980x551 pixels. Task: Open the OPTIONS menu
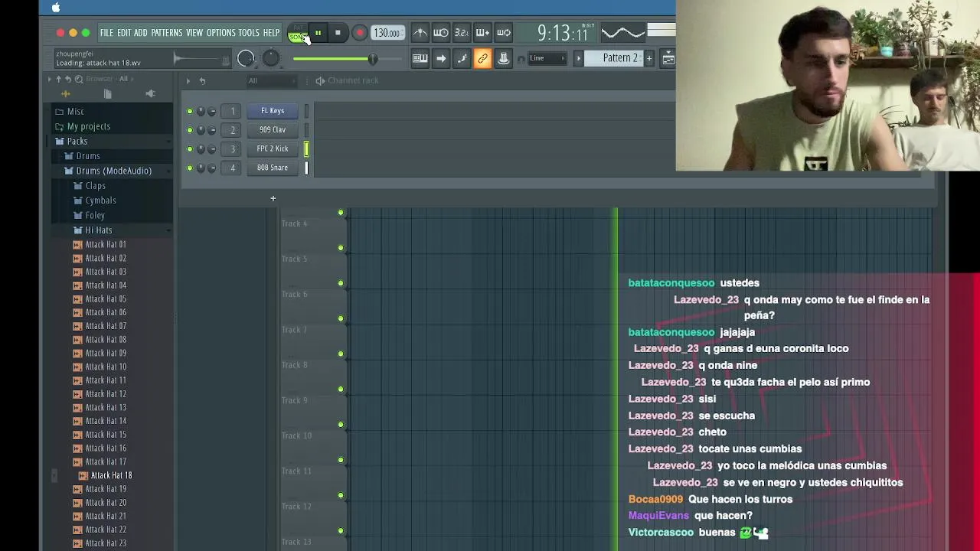[x=220, y=33]
